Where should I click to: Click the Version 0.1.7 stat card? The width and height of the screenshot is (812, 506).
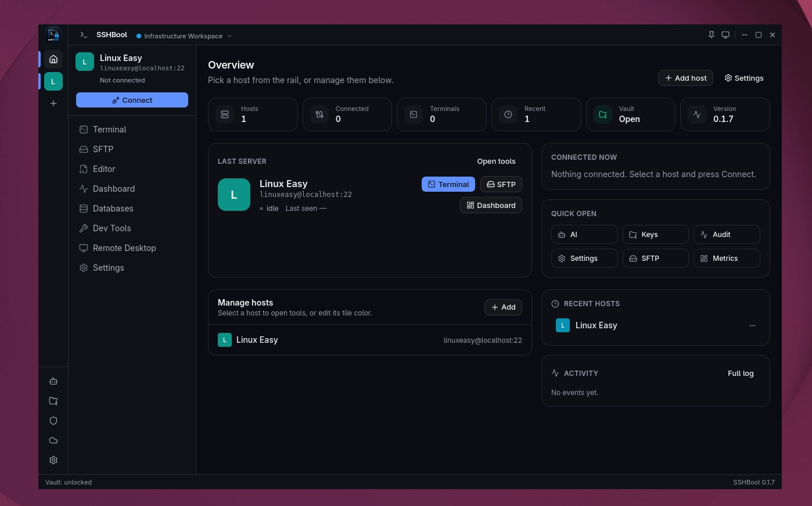click(725, 114)
